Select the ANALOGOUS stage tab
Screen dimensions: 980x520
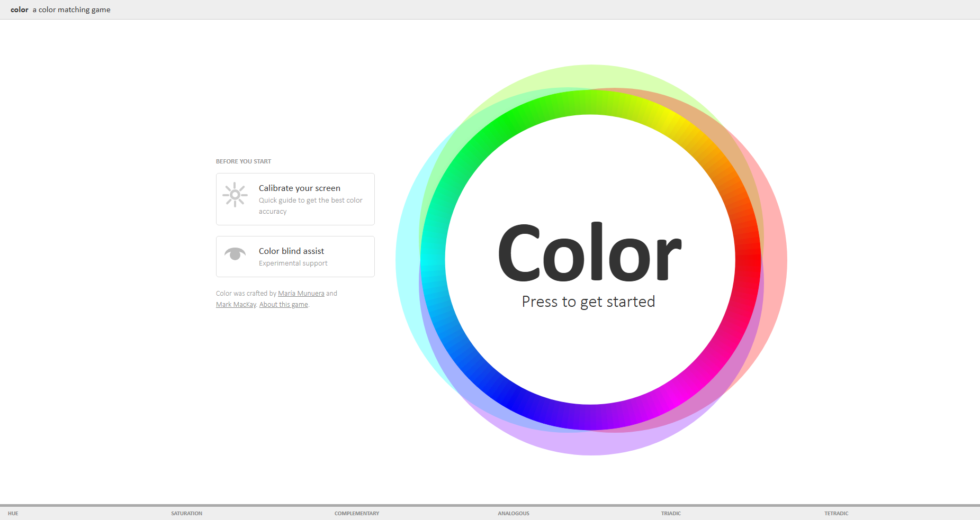click(x=514, y=514)
